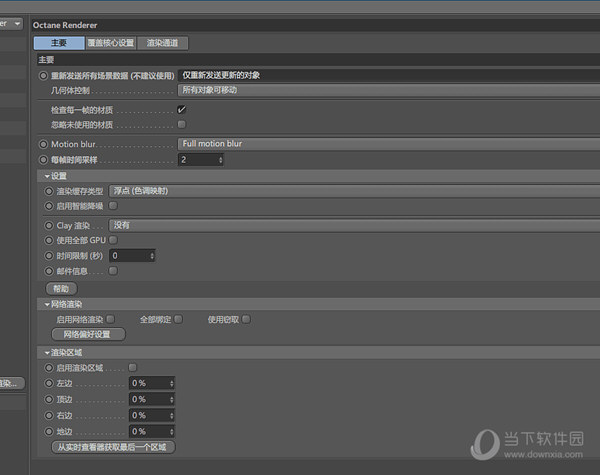Click the partly visible 渲染... button at left
Image resolution: width=600 pixels, height=475 pixels.
tap(11, 383)
